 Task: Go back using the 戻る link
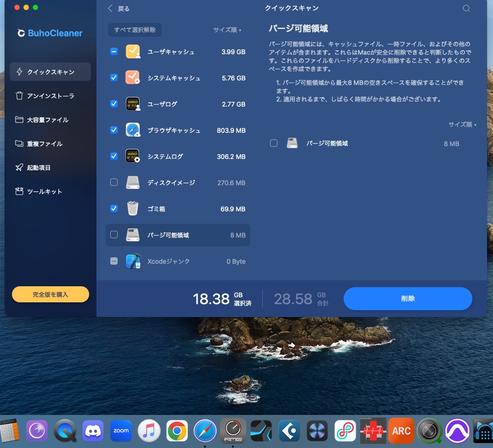(x=119, y=8)
